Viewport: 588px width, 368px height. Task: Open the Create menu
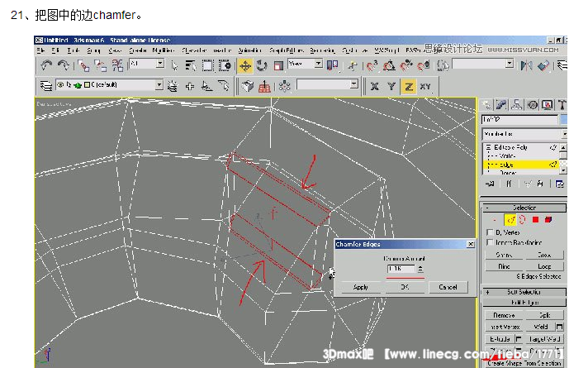(138, 50)
